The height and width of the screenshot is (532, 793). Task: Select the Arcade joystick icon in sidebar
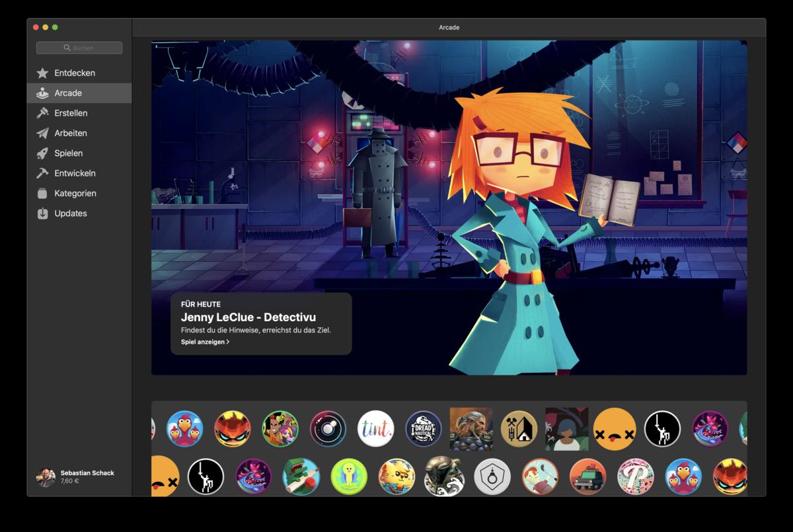coord(42,93)
